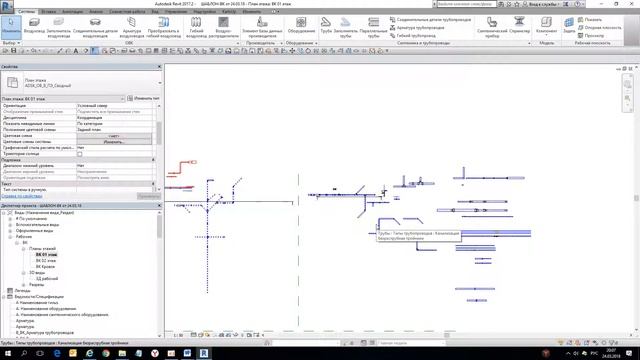Open Справка по свойствам link

pyautogui.click(x=22, y=196)
